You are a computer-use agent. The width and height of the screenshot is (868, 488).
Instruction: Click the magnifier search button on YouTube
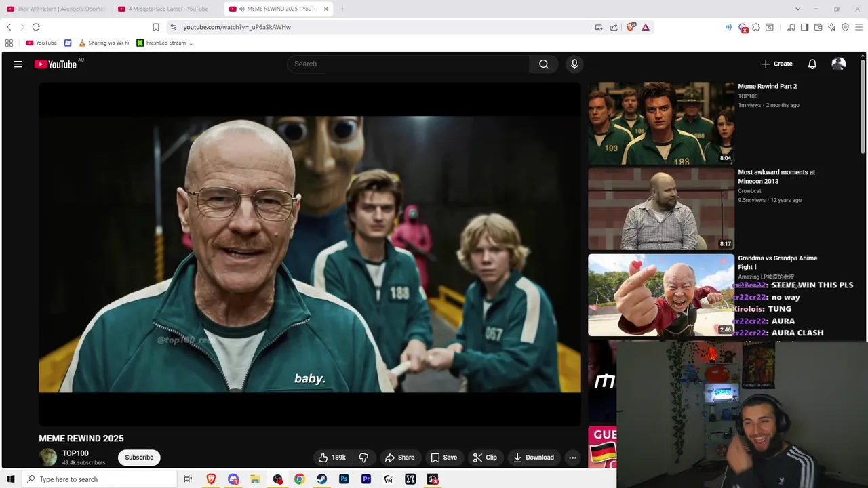[x=544, y=64]
